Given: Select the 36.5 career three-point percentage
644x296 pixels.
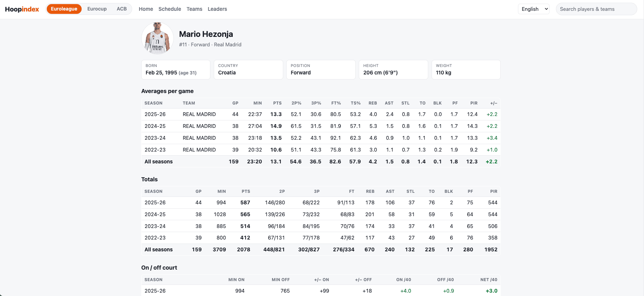Looking at the screenshot, I should (315, 162).
